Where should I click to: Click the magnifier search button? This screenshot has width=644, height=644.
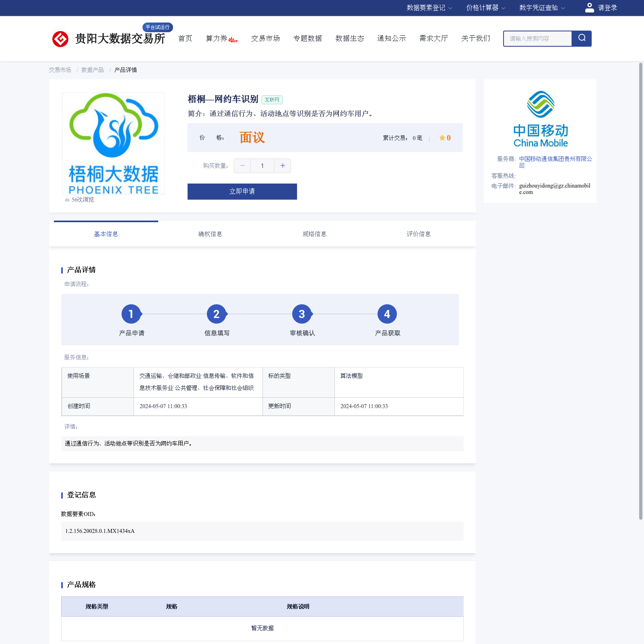[x=582, y=38]
